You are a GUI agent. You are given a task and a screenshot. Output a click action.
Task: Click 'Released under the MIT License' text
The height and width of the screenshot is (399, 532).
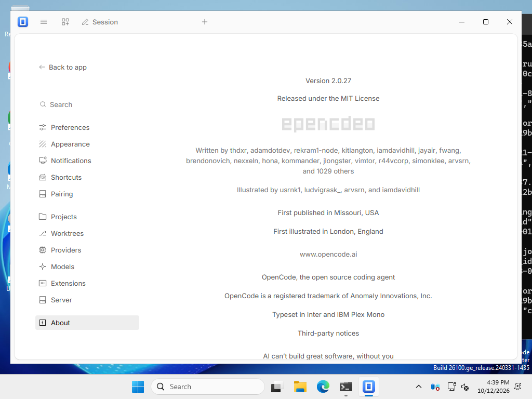tap(328, 98)
